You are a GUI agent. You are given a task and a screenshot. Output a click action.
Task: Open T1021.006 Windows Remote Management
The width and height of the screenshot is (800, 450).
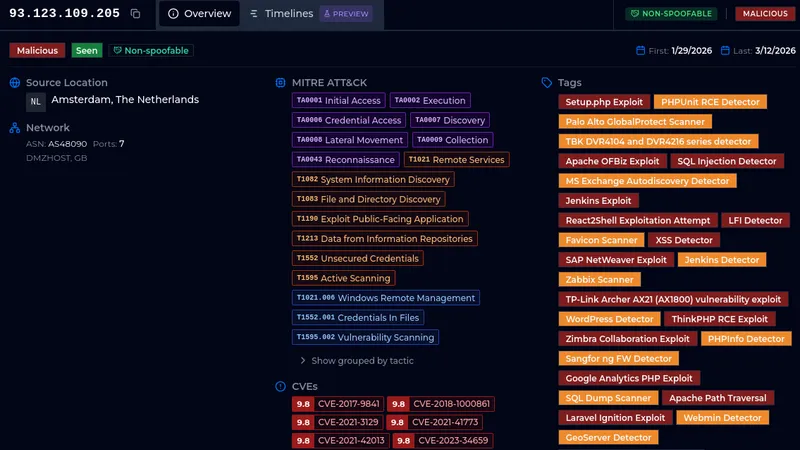point(386,298)
